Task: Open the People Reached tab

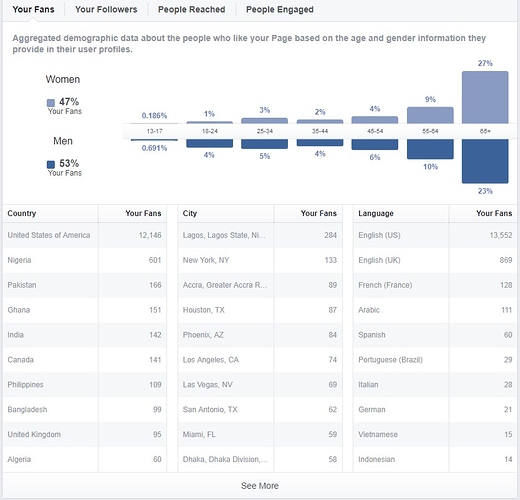Action: pos(192,9)
